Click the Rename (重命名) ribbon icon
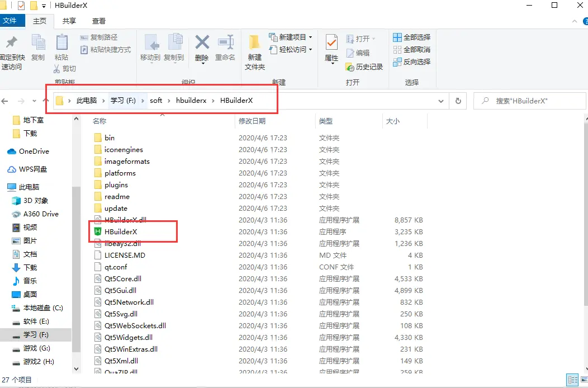The width and height of the screenshot is (588, 388). [x=226, y=42]
